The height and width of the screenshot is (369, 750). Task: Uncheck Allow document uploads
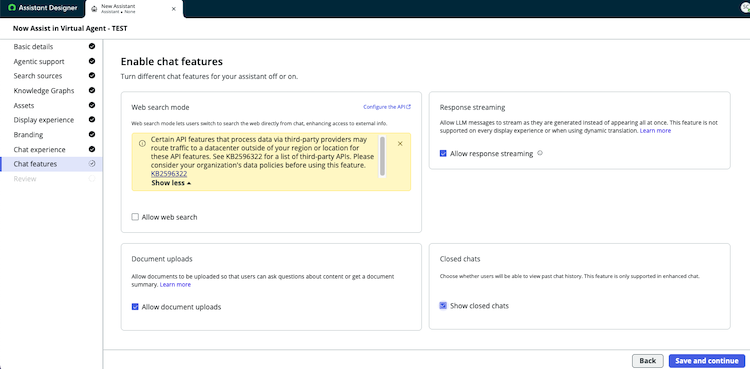135,307
